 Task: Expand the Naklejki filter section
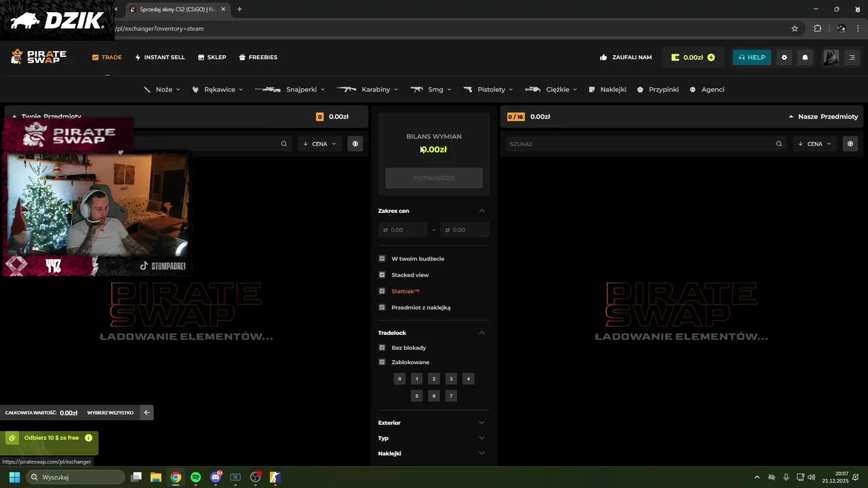tap(433, 453)
